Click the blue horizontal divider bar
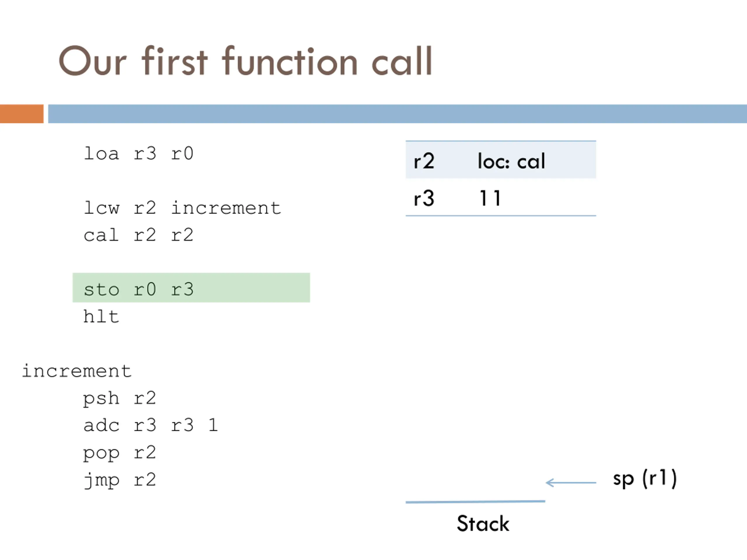747x560 pixels. click(x=397, y=114)
